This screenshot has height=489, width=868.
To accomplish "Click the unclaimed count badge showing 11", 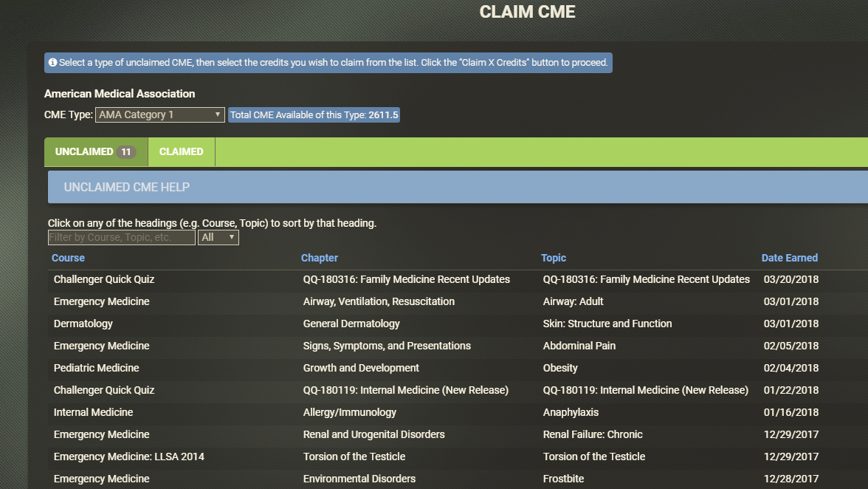I will click(126, 151).
